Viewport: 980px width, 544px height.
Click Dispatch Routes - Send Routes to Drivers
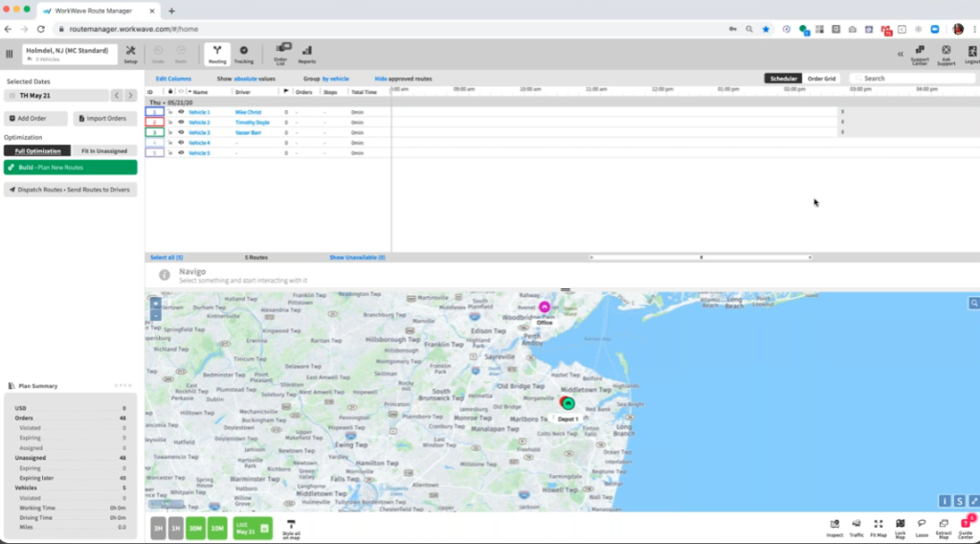click(x=71, y=190)
